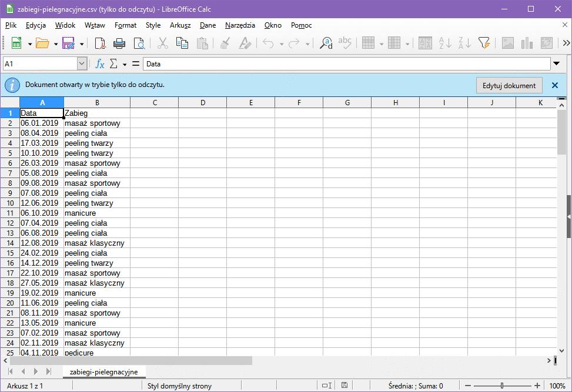Export document as PDF icon
Image resolution: width=572 pixels, height=392 pixels.
(100, 43)
